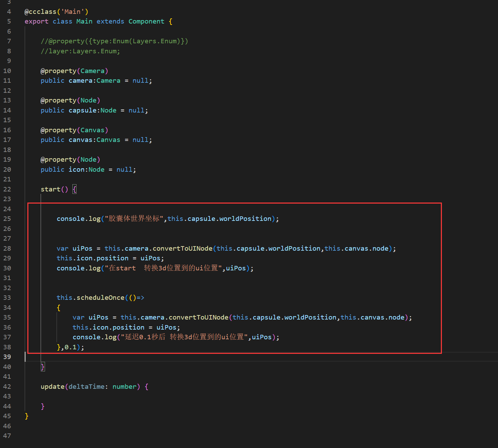This screenshot has width=498, height=448.
Task: Click 'canvas.node' at the end of line 35
Action: (x=382, y=317)
